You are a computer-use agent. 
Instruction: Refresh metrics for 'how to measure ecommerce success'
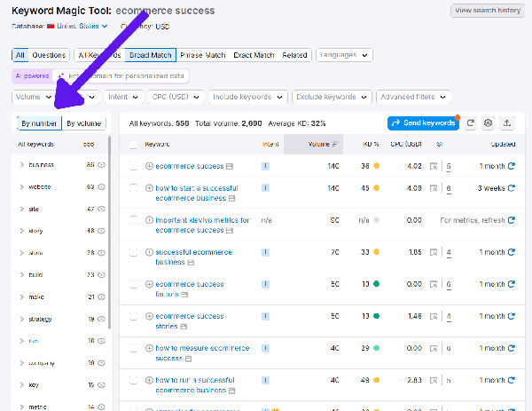point(512,348)
